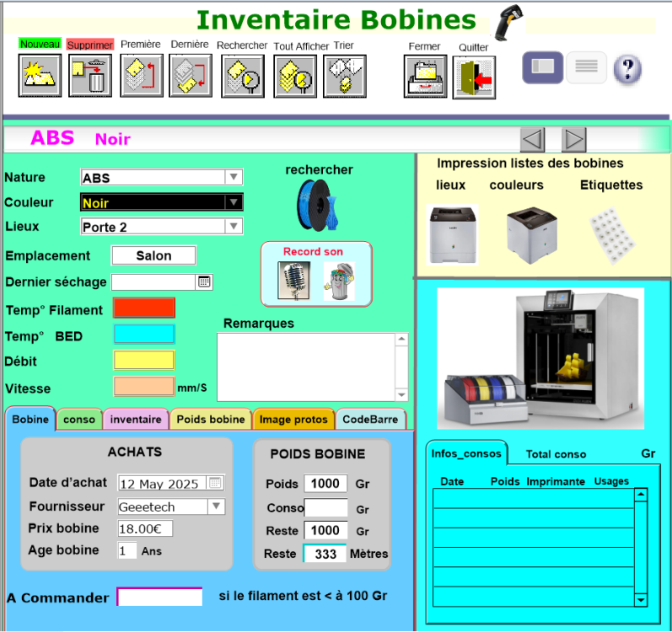
Task: Click the Supprimer delete record icon
Action: (90, 76)
